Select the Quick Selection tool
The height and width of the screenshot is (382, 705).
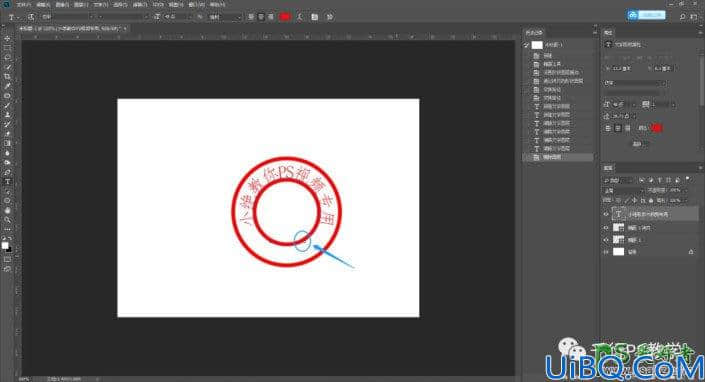(x=7, y=67)
